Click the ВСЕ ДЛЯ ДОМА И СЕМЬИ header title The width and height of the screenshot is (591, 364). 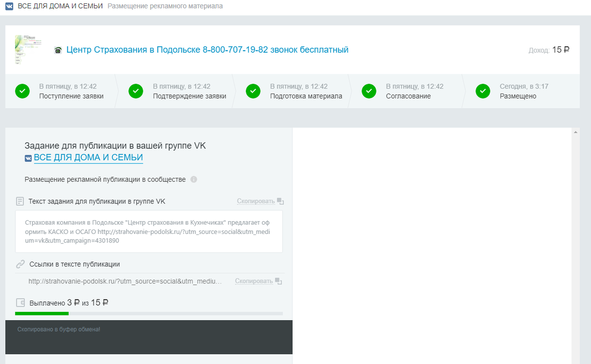60,6
